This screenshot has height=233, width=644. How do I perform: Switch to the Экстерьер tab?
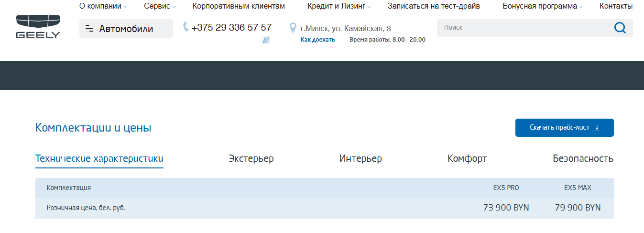point(251,158)
